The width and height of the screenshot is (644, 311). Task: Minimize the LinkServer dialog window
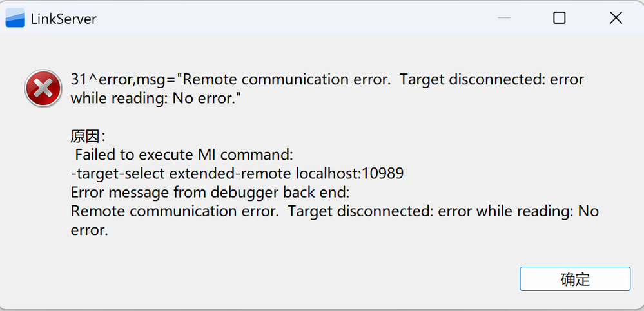[505, 18]
